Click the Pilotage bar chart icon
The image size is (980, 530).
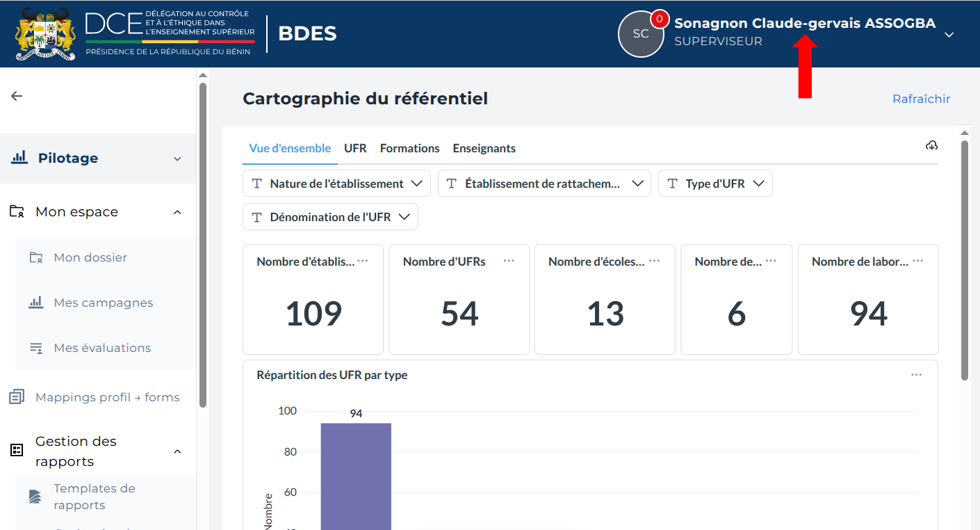tap(19, 157)
